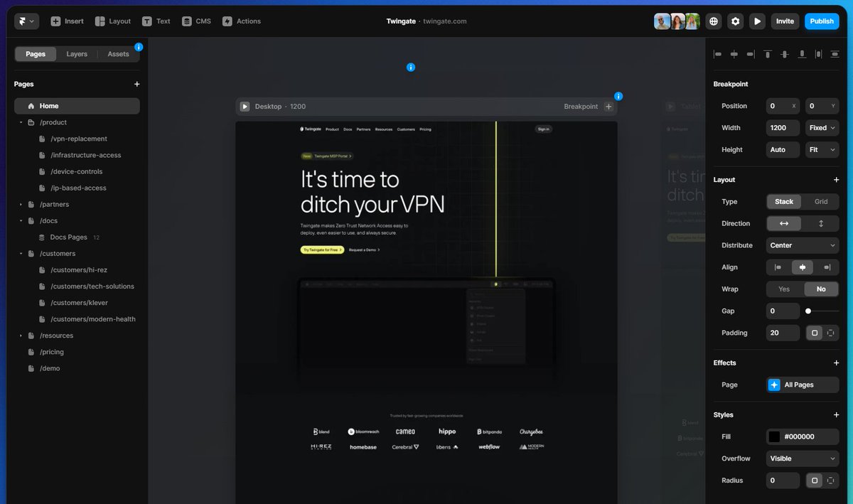Screen dimensions: 853x504
Task: Expand the /partners folder
Action: click(21, 205)
